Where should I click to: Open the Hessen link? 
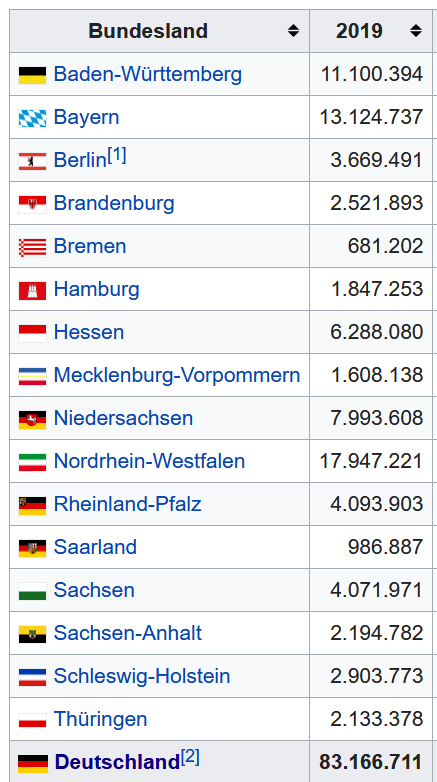coord(89,332)
